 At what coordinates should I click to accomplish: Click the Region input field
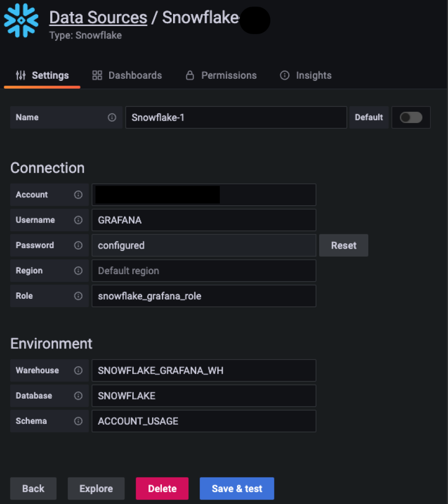coord(204,270)
